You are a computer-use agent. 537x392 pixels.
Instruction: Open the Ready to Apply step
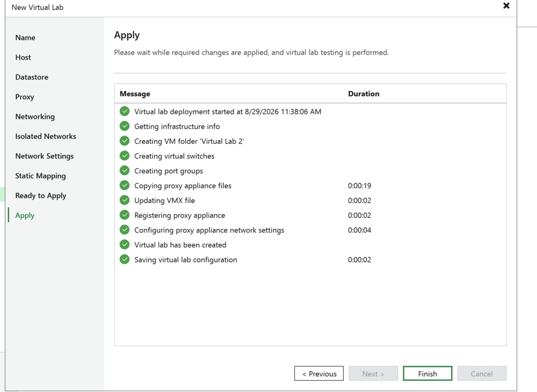pyautogui.click(x=41, y=196)
